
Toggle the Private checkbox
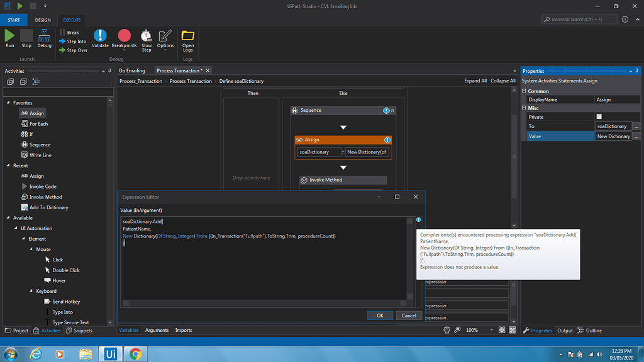pyautogui.click(x=599, y=116)
